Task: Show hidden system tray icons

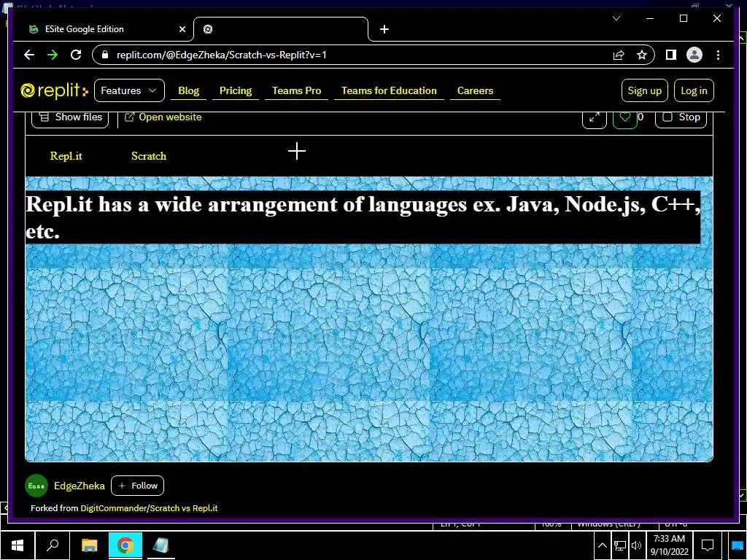Action: tap(602, 545)
